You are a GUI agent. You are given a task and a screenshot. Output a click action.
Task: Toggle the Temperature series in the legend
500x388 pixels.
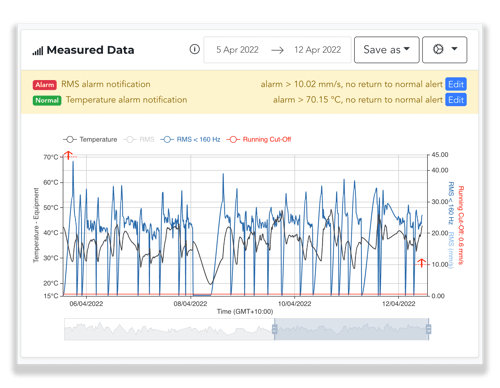90,139
